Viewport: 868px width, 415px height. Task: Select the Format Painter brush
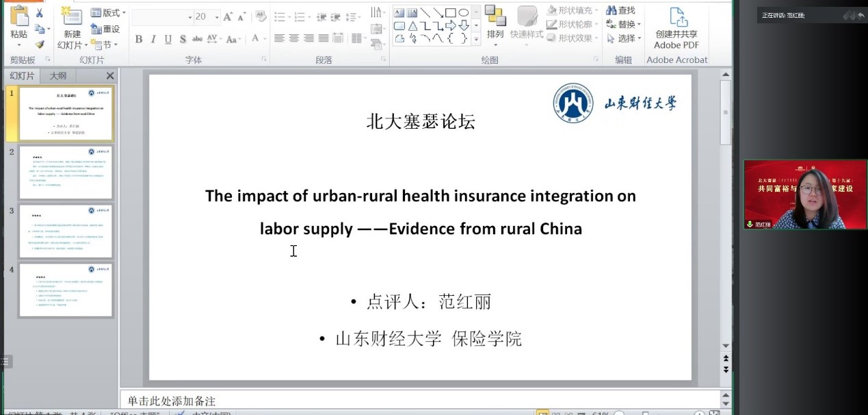tap(40, 45)
